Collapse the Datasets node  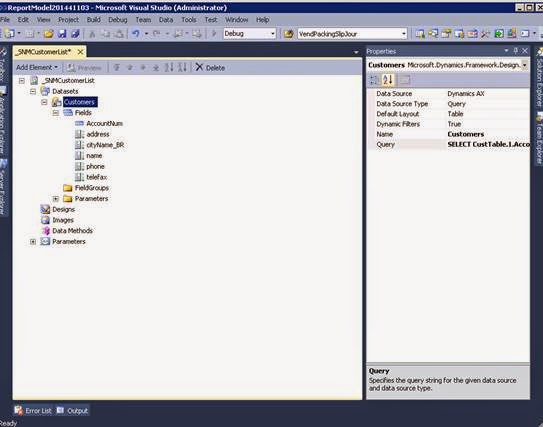(x=33, y=91)
